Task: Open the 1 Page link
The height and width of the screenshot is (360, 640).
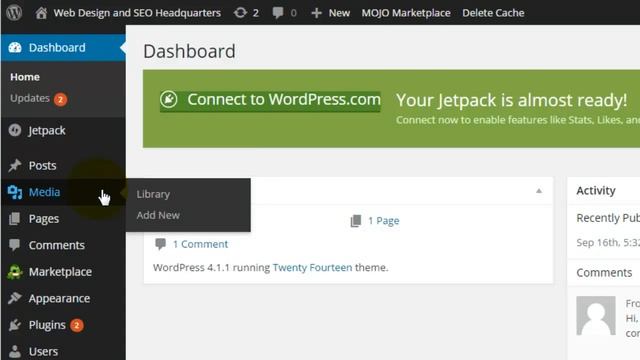Action: click(x=384, y=221)
